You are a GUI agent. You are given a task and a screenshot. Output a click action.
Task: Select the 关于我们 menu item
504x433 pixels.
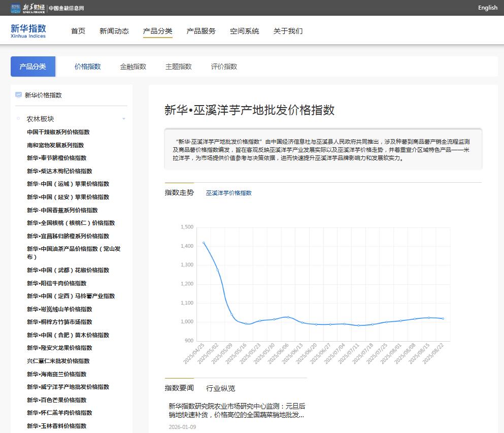[288, 31]
